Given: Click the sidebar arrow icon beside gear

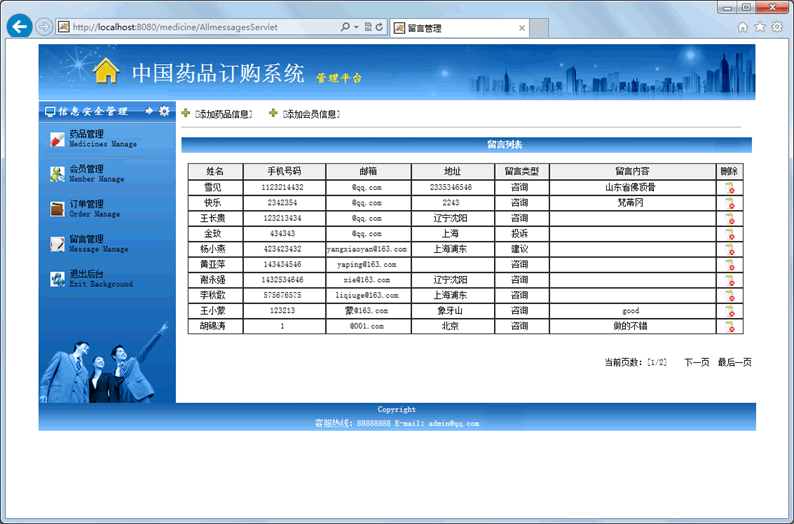Looking at the screenshot, I should tap(149, 111).
